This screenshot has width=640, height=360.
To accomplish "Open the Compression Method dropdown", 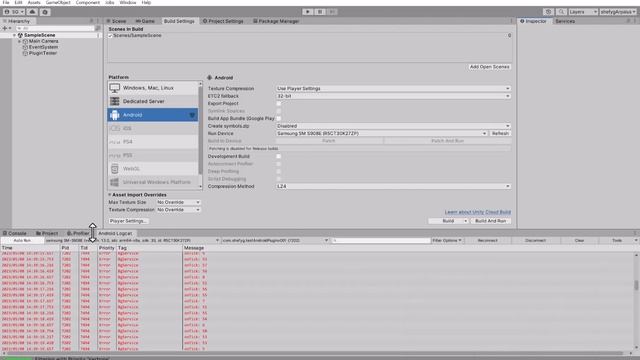I will tap(393, 186).
